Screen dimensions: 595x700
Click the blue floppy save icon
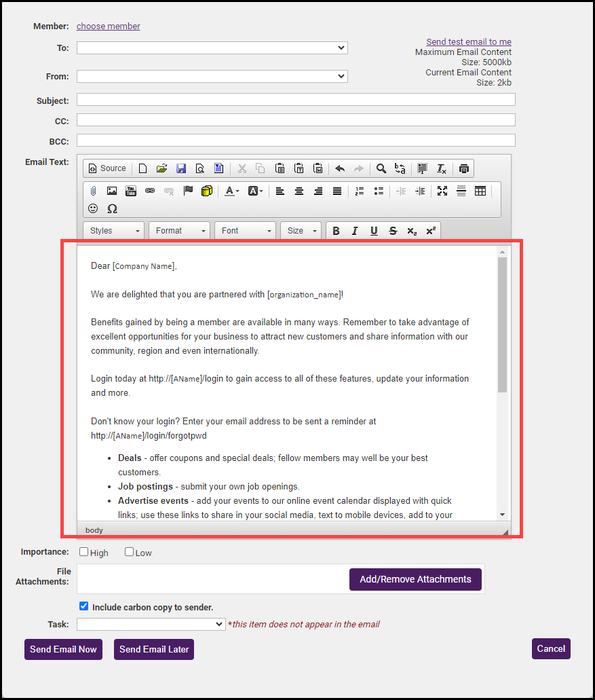pyautogui.click(x=180, y=168)
